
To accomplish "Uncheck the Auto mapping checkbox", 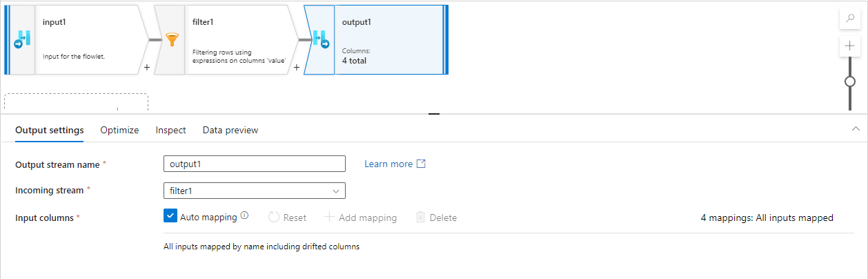I will point(171,216).
